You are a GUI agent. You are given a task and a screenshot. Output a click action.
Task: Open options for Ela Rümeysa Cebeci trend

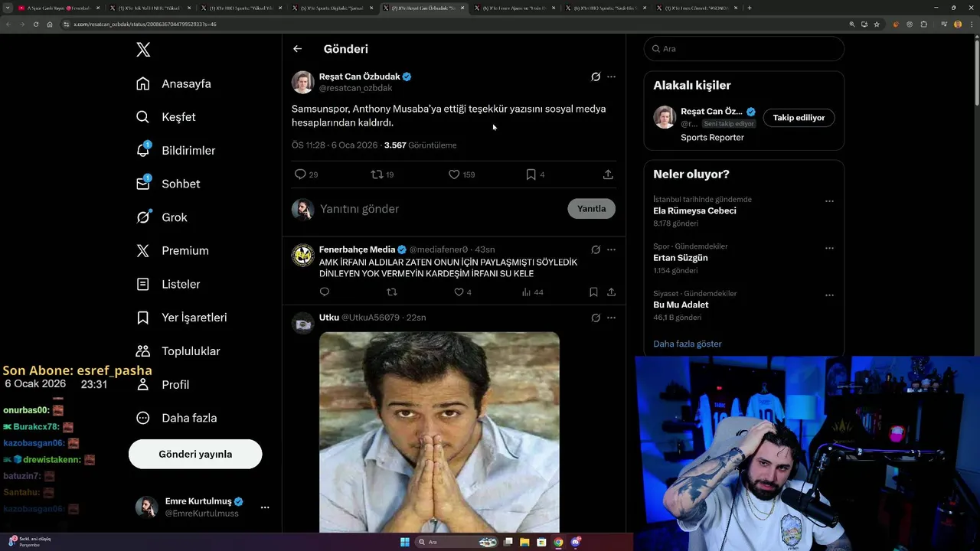[x=829, y=201]
